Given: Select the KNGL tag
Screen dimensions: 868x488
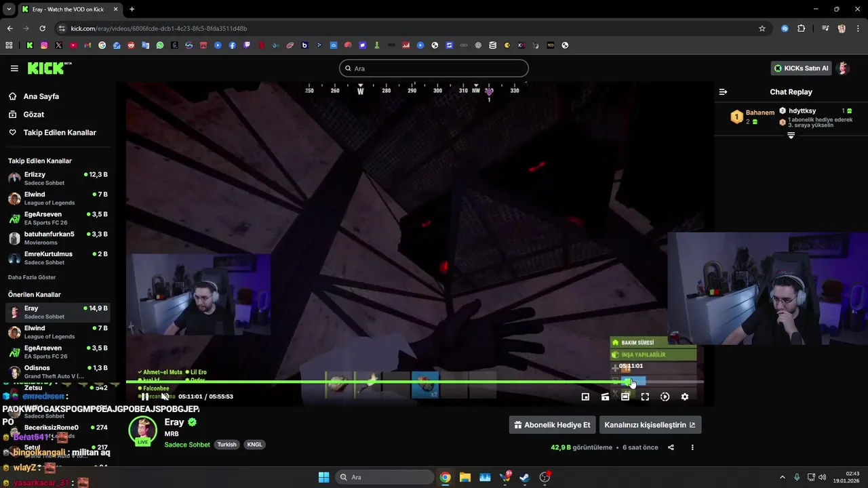Looking at the screenshot, I should point(254,445).
